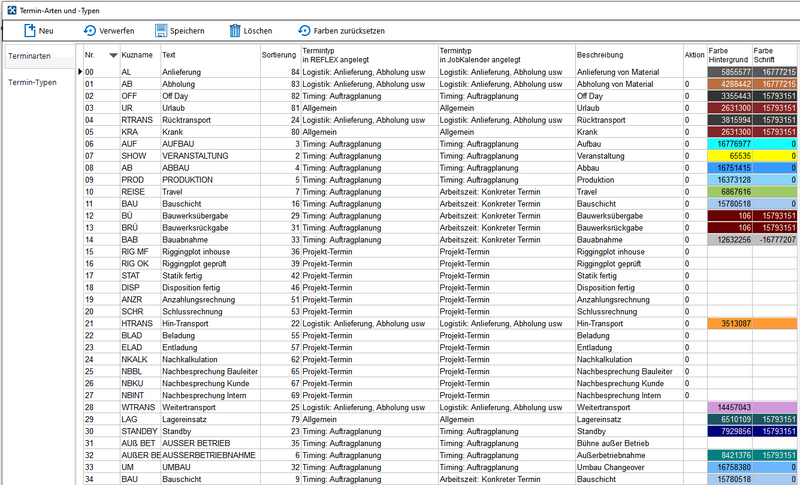This screenshot has height=485, width=800.
Task: Select the 'Entladung' text cell
Action: [211, 348]
